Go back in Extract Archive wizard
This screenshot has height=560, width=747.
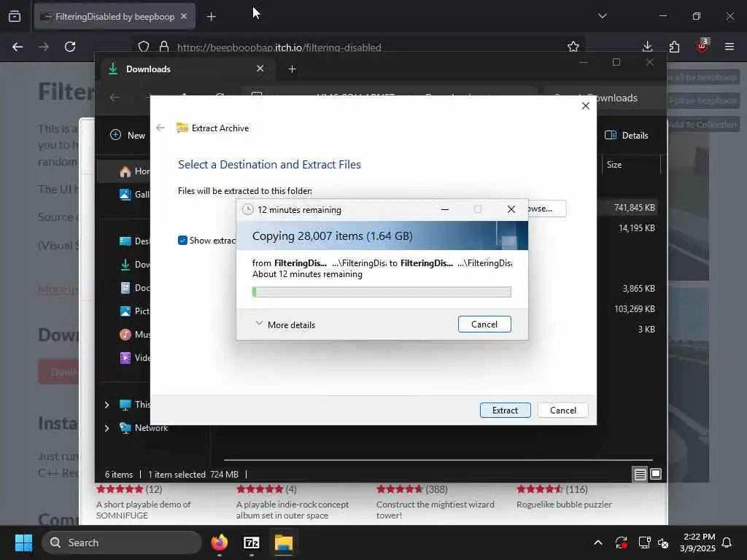(160, 128)
